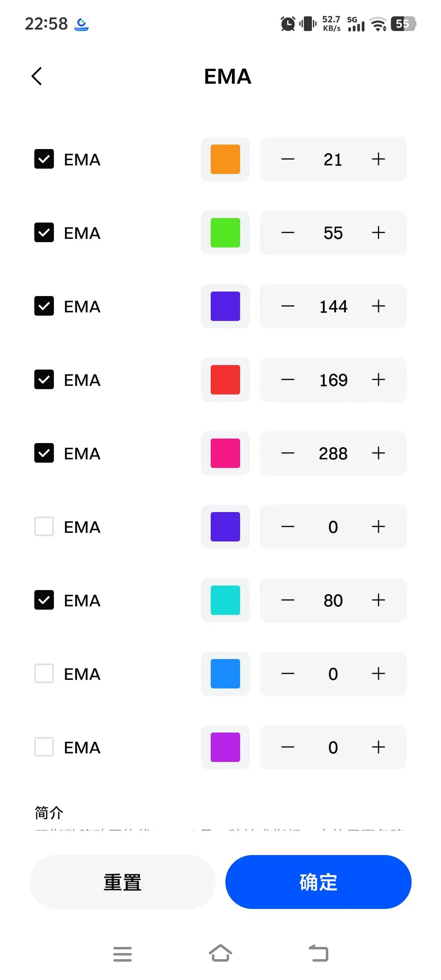This screenshot has width=441, height=980.
Task: Open recent apps menu icon
Action: 122,954
